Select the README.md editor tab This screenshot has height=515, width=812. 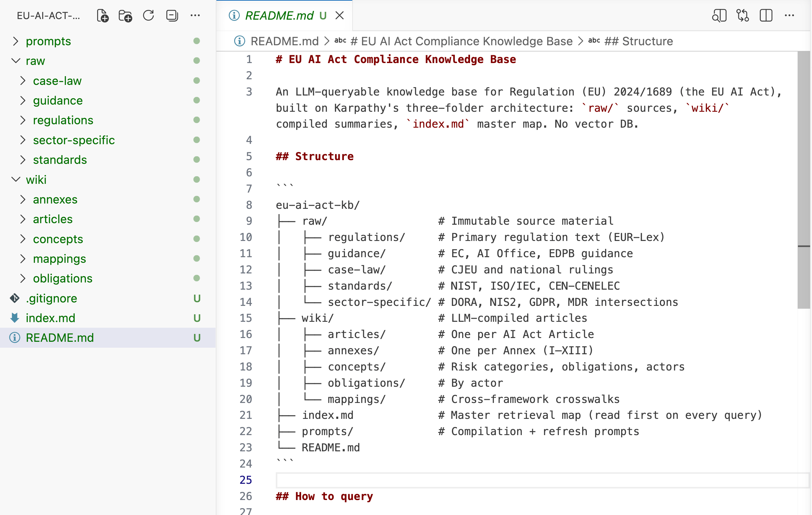coord(279,16)
